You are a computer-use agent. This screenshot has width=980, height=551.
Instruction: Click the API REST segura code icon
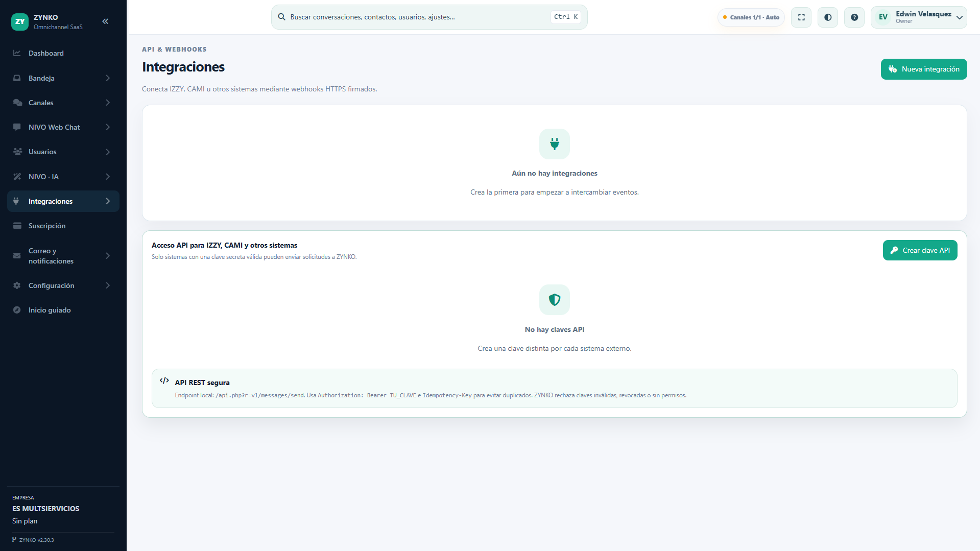(164, 380)
